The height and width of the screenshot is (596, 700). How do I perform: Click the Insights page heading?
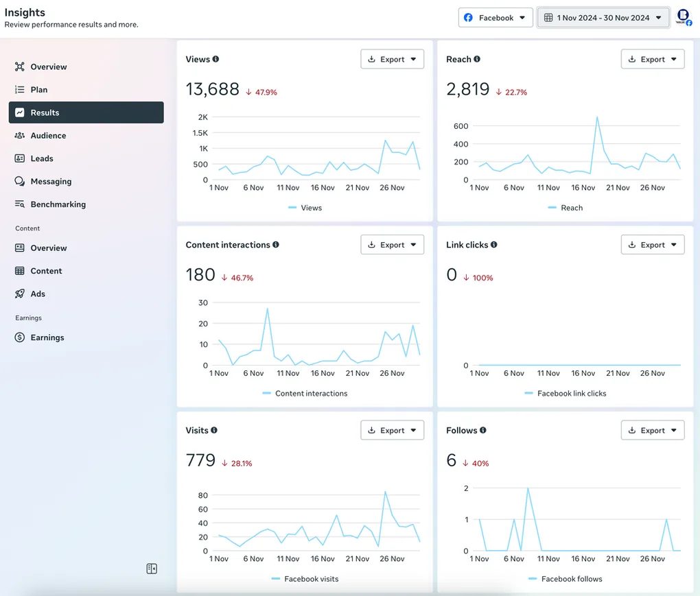tap(25, 12)
